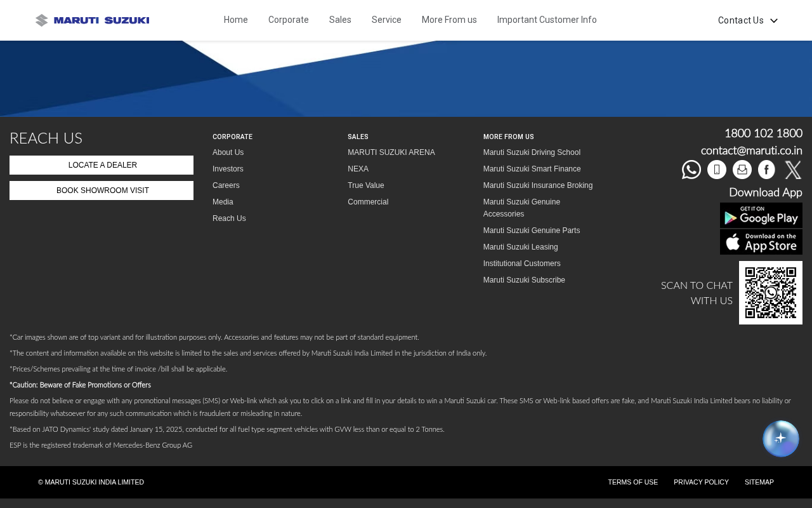This screenshot has width=812, height=508.
Task: Open Institutional Customers link
Action: point(522,264)
